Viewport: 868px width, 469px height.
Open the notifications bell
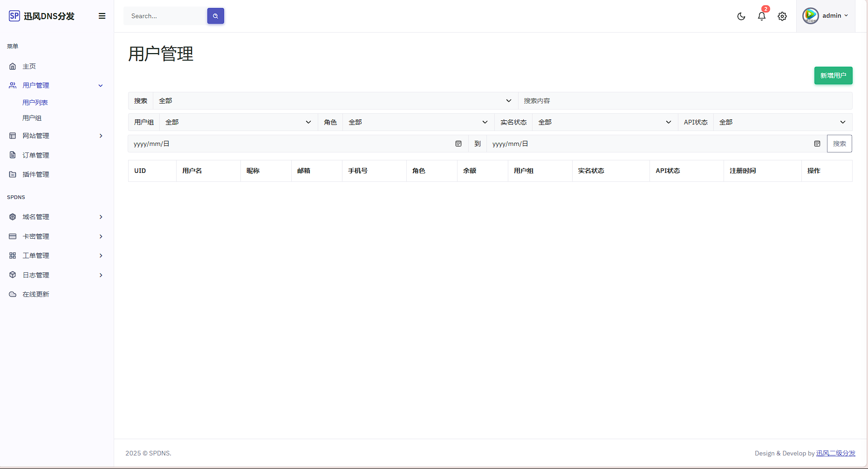761,16
